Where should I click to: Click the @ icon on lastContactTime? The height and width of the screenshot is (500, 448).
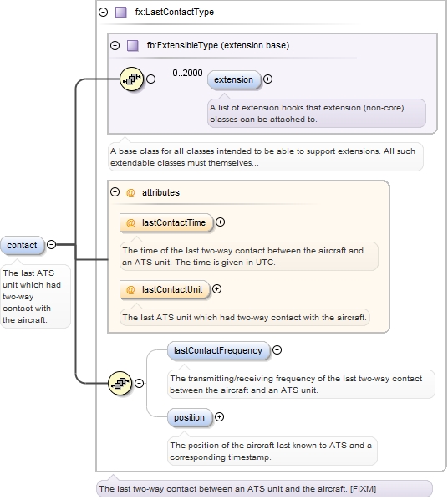point(130,222)
